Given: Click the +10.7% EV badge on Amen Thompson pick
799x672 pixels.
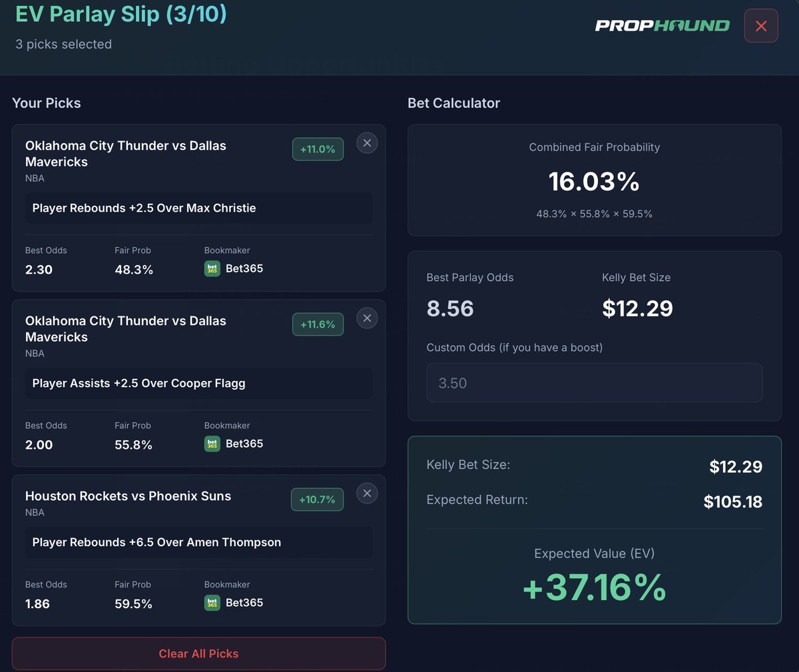Looking at the screenshot, I should (x=317, y=500).
